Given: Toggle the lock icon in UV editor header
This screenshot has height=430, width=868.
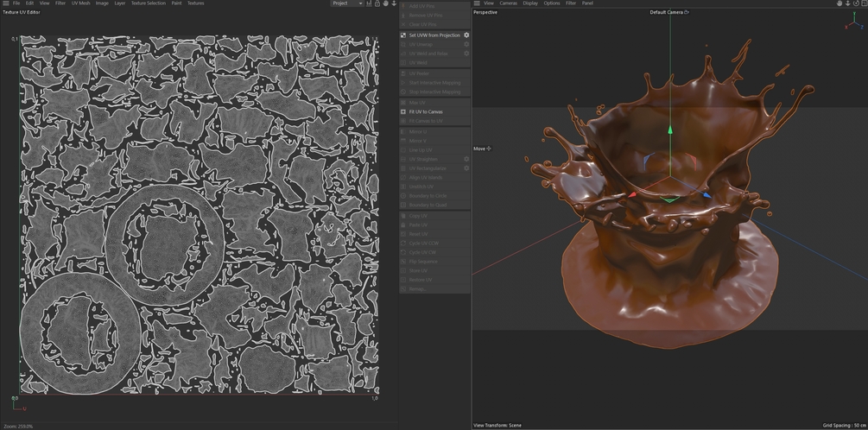Looking at the screenshot, I should point(377,3).
